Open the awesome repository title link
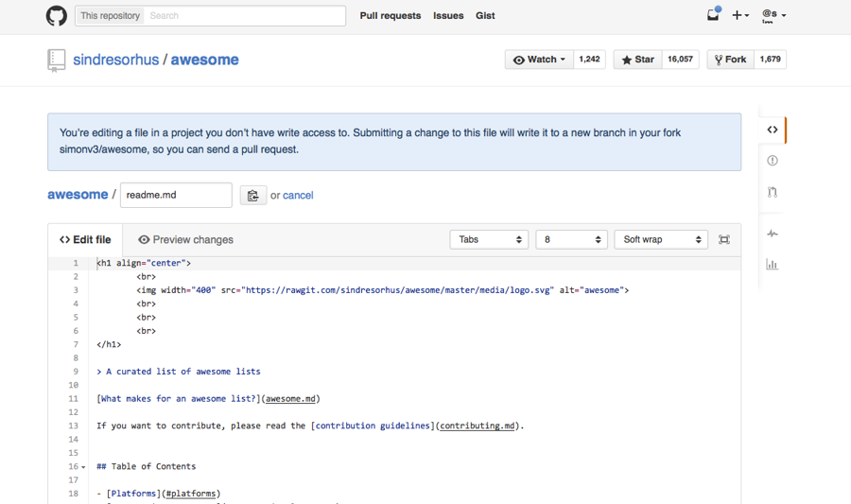 204,60
